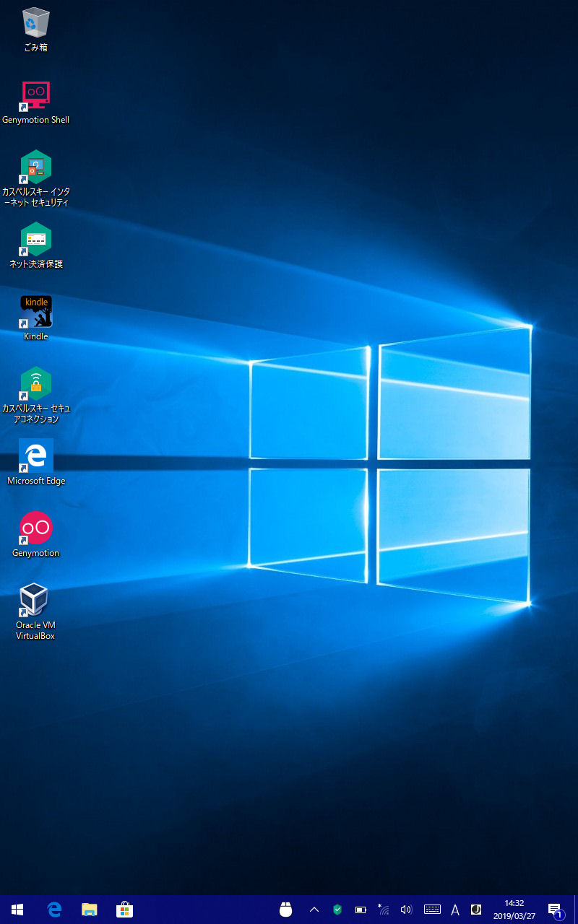Launch Edge from the taskbar
The width and height of the screenshot is (578, 924).
pyautogui.click(x=54, y=910)
